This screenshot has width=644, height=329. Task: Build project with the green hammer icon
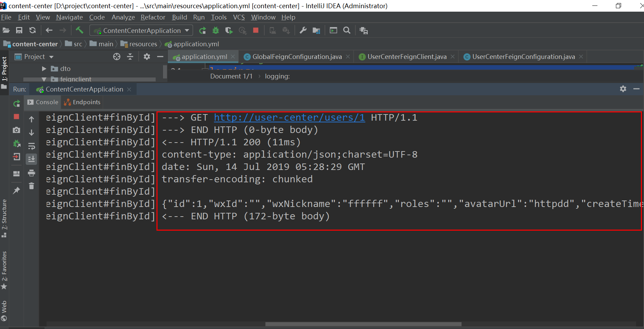click(x=79, y=30)
